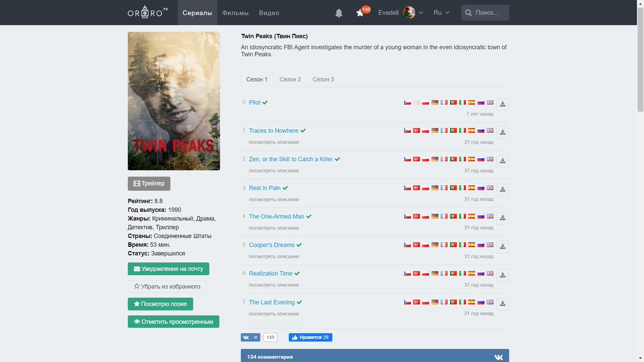
Task: Open the notifications bell
Action: (x=339, y=13)
